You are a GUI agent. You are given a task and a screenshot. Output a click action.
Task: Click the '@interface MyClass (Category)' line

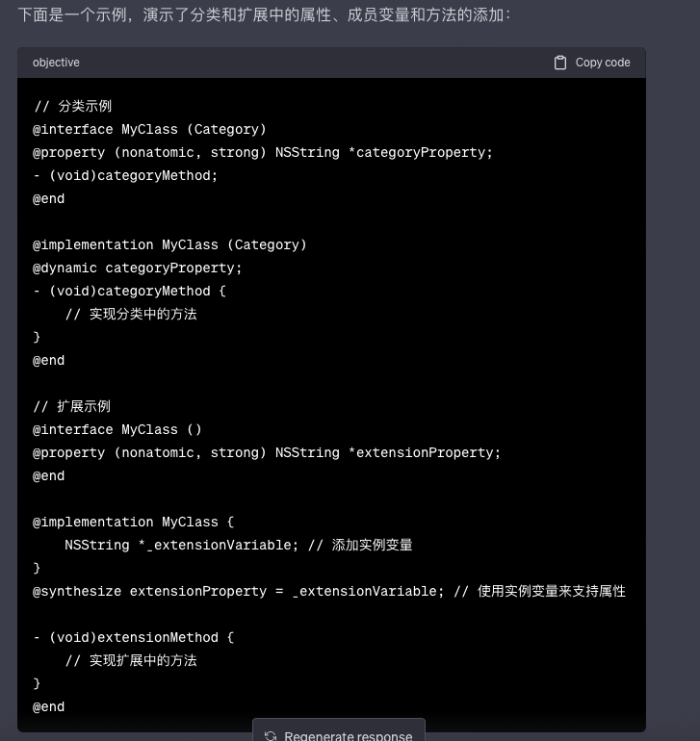click(149, 129)
